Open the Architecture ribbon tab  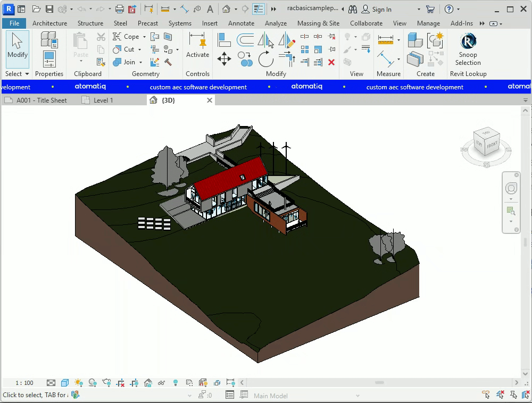click(x=49, y=23)
